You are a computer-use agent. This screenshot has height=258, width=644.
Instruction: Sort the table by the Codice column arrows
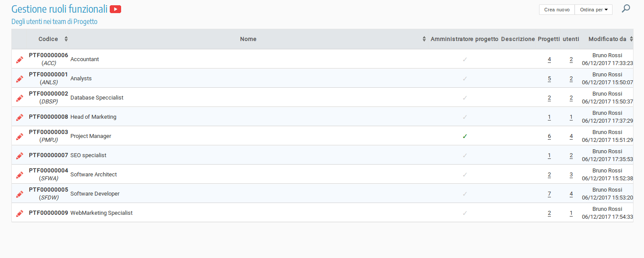(x=66, y=39)
